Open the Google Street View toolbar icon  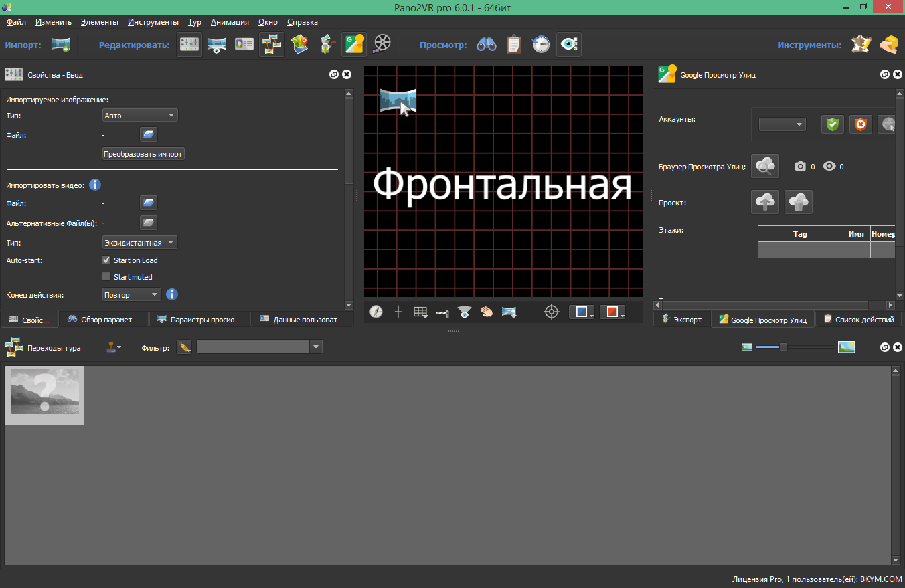pos(354,43)
